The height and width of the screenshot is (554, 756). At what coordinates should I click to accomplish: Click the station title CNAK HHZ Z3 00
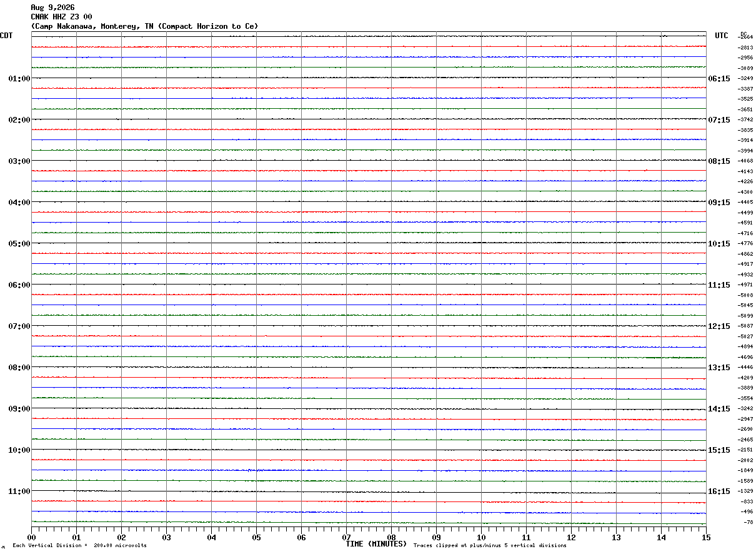click(x=61, y=17)
